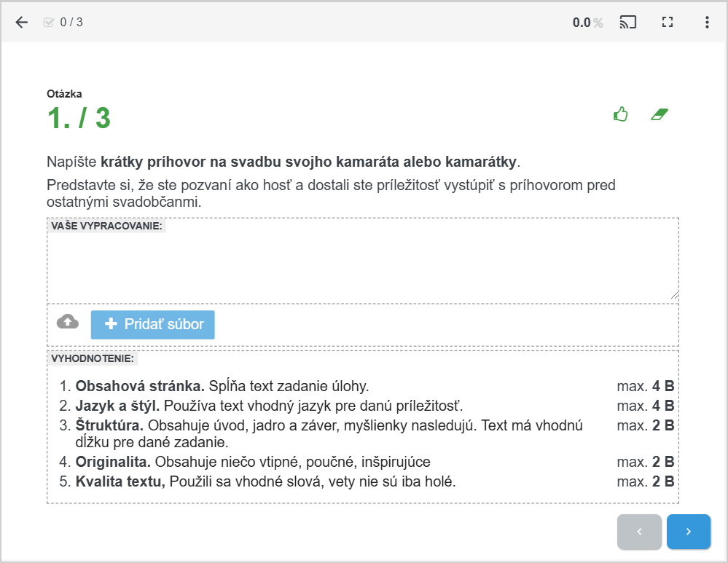This screenshot has height=563, width=728.
Task: Go back using the left arrow
Action: click(22, 22)
